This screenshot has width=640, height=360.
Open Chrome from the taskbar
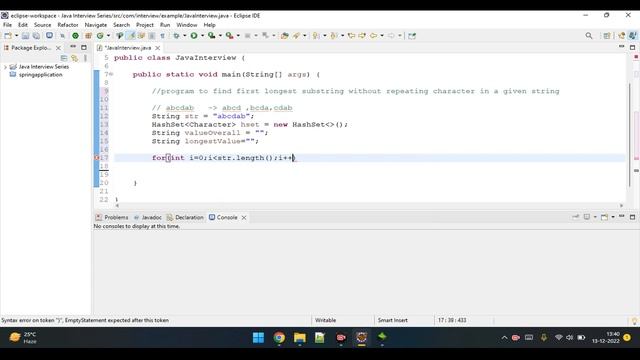pyautogui.click(x=279, y=338)
